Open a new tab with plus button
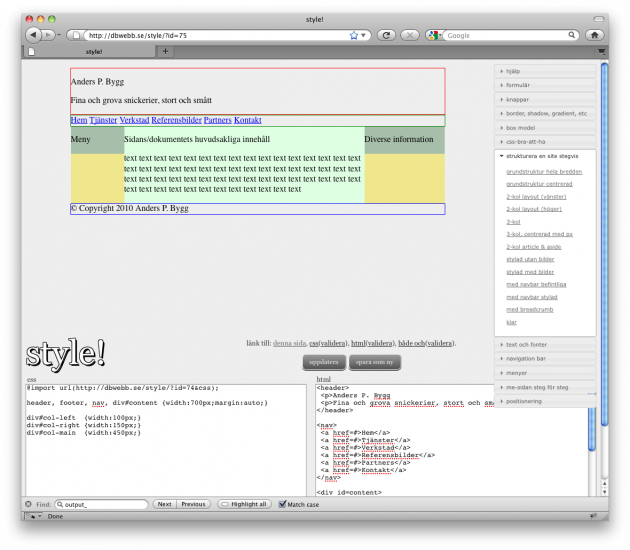 pos(165,51)
